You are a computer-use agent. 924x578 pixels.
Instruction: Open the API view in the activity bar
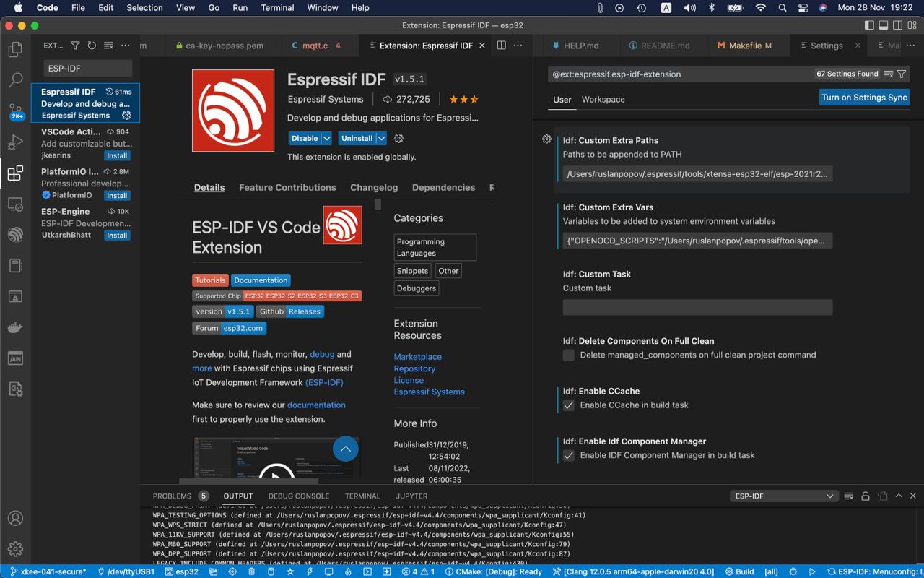point(15,358)
